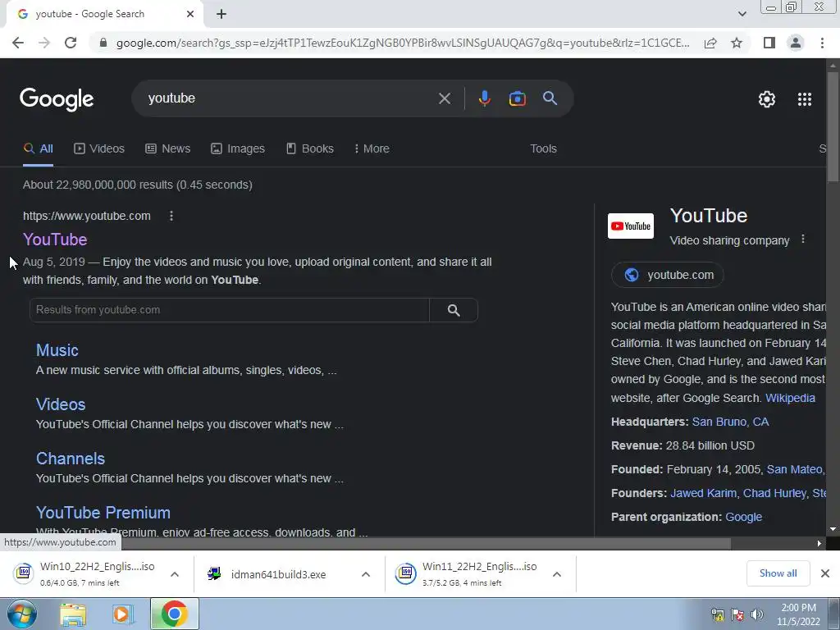This screenshot has width=840, height=630.
Task: Open Windows Media Player from taskbar
Action: pyautogui.click(x=123, y=614)
